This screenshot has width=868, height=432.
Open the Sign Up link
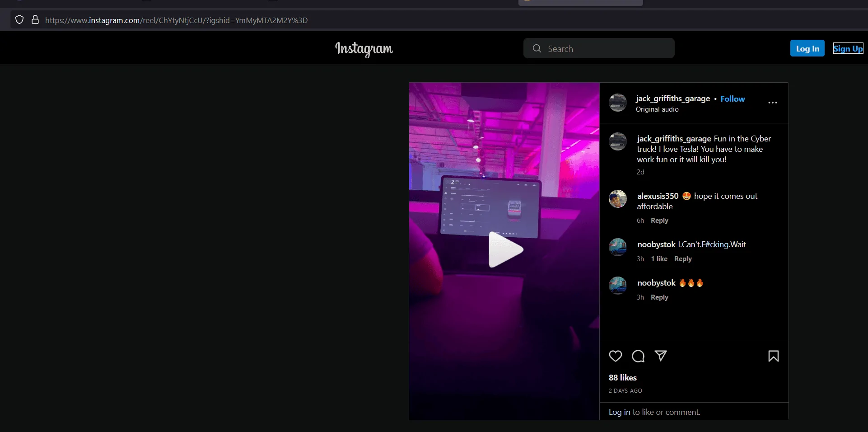pyautogui.click(x=848, y=48)
